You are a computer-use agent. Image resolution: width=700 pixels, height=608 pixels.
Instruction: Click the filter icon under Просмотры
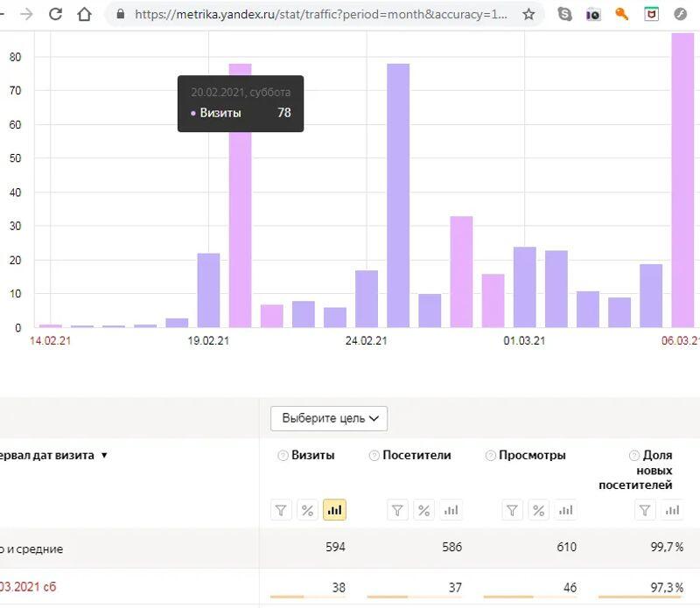(x=513, y=510)
